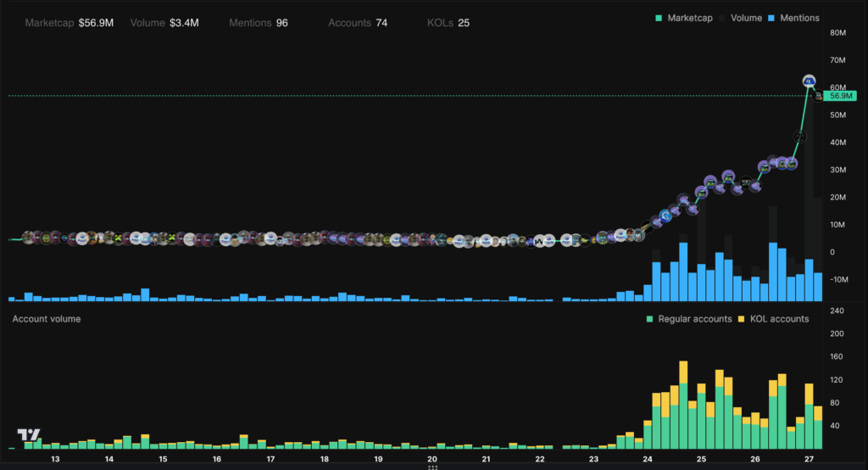The image size is (868, 470).
Task: Select the Accounts 74 stat
Action: click(357, 23)
